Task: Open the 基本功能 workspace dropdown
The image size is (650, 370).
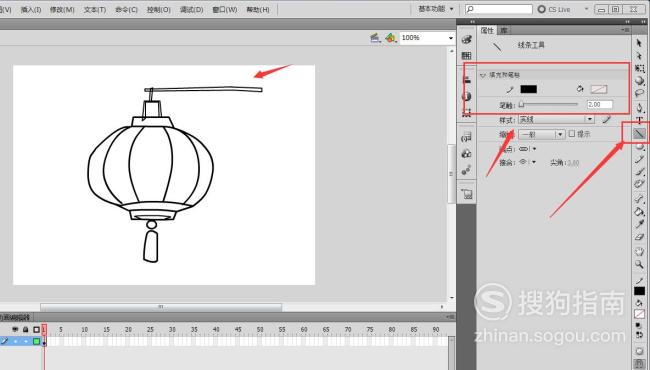Action: pyautogui.click(x=436, y=9)
